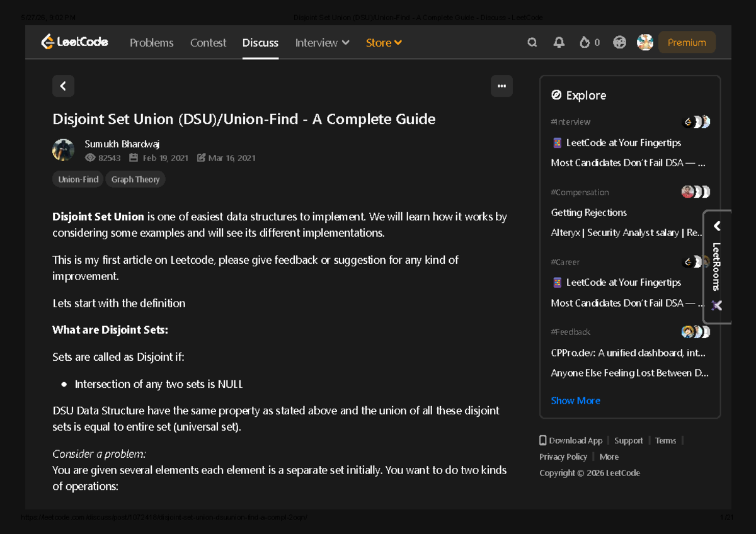The image size is (756, 534).
Task: Click the #Feedback participant avatars
Action: [697, 332]
